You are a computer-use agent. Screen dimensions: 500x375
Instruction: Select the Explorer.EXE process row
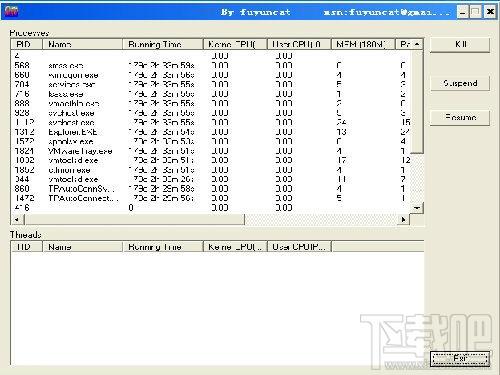pyautogui.click(x=211, y=132)
